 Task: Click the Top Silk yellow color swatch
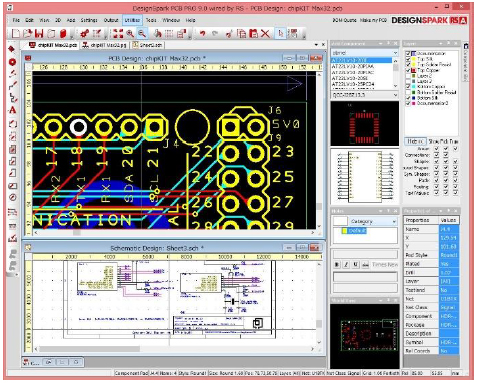414,59
